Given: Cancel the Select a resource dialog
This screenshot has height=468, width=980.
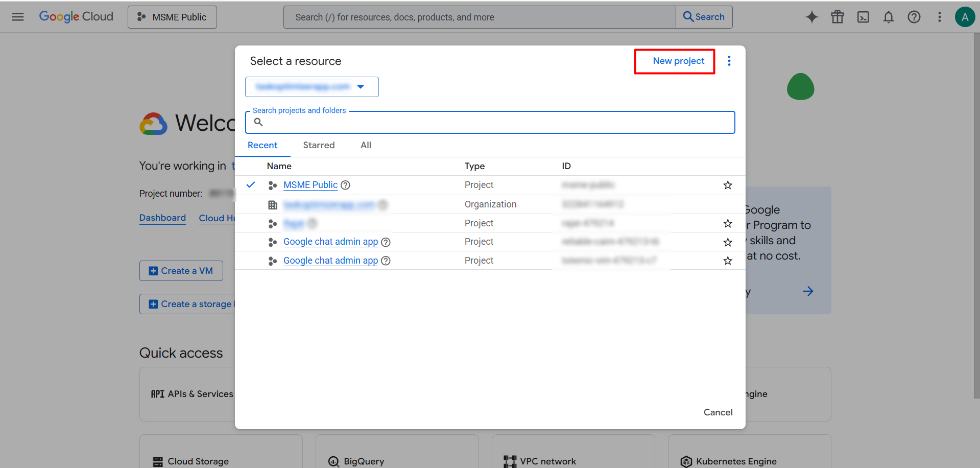Looking at the screenshot, I should tap(718, 412).
